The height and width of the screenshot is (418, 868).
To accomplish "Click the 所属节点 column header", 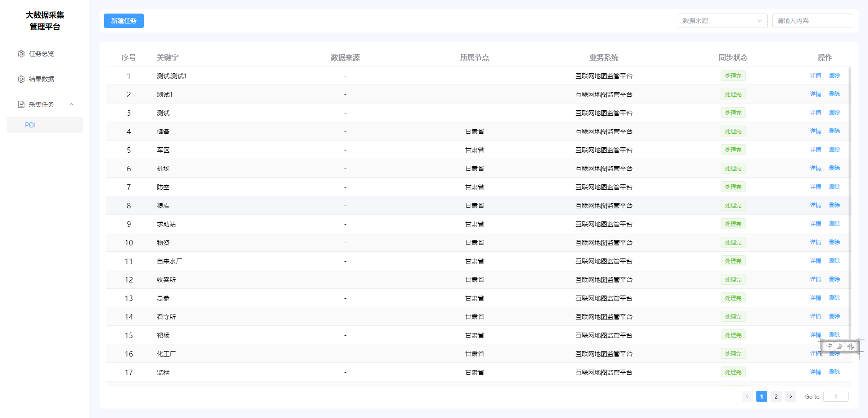I will (x=475, y=57).
